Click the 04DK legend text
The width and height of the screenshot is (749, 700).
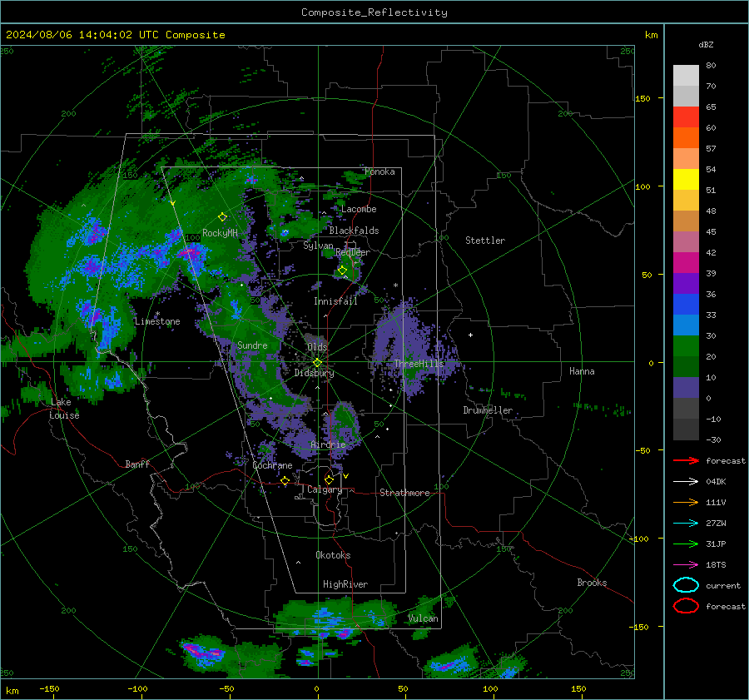pyautogui.click(x=716, y=481)
